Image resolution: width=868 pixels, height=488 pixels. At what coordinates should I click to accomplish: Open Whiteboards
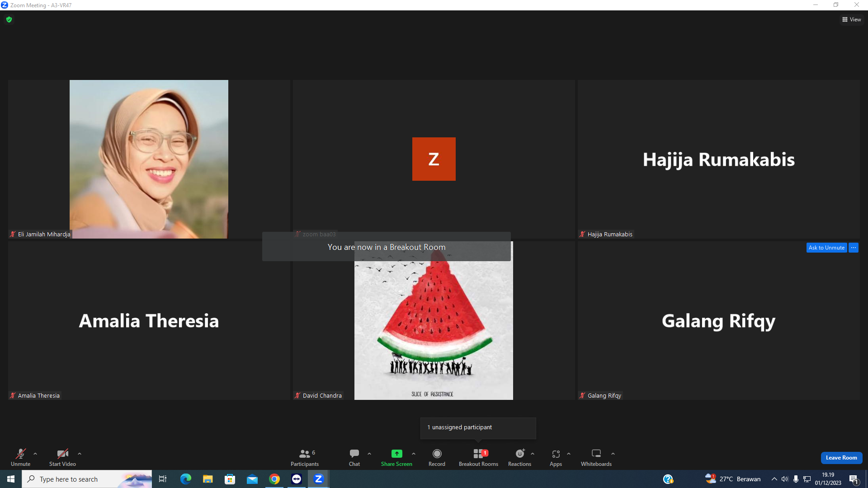[596, 457]
